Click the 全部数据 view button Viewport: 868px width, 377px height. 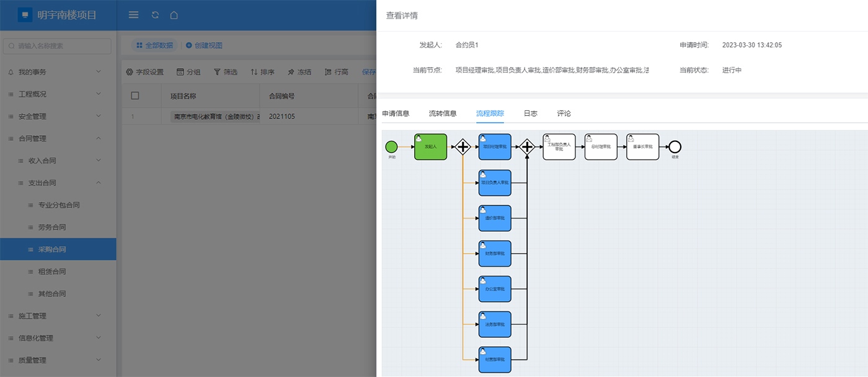tap(154, 45)
